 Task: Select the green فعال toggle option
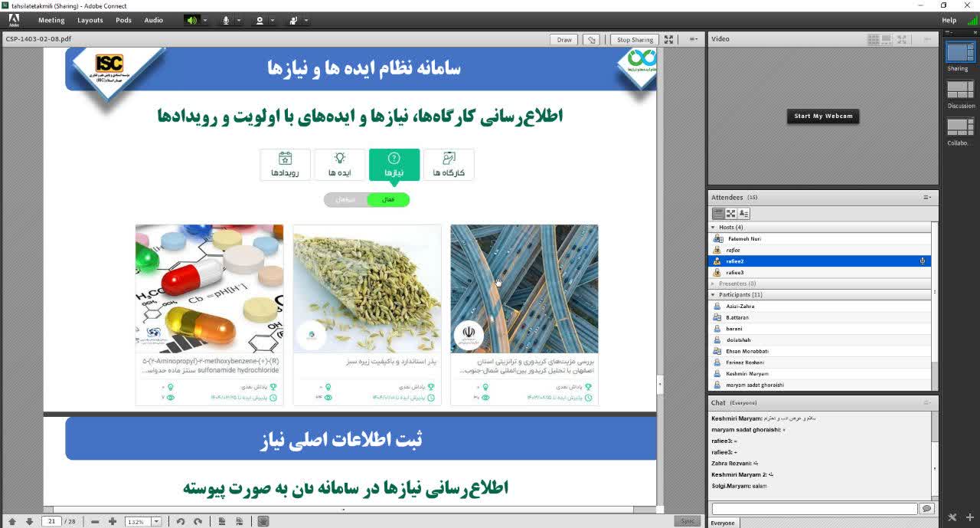coord(388,200)
